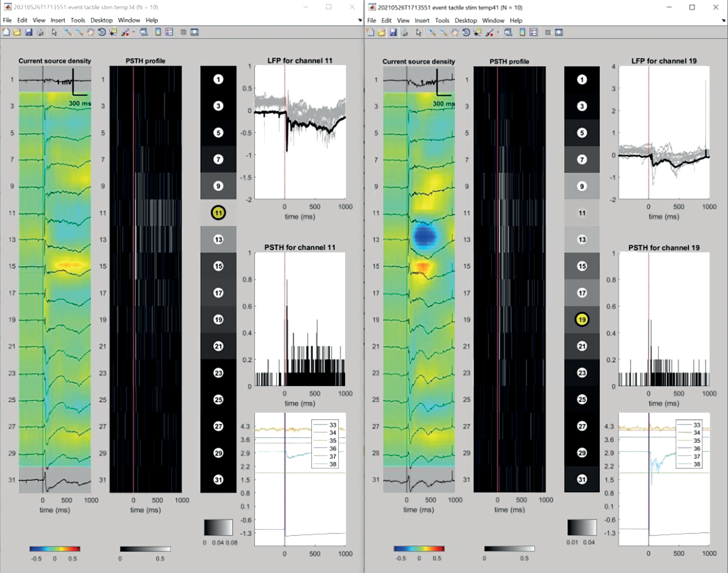Click the Help menu in right window
Viewport: 728px width, 573px height.
516,20
